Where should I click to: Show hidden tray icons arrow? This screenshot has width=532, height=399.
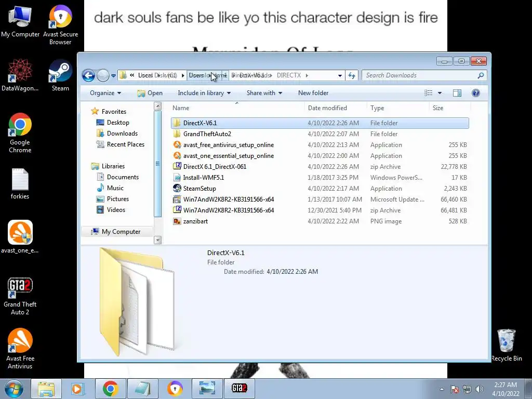442,389
